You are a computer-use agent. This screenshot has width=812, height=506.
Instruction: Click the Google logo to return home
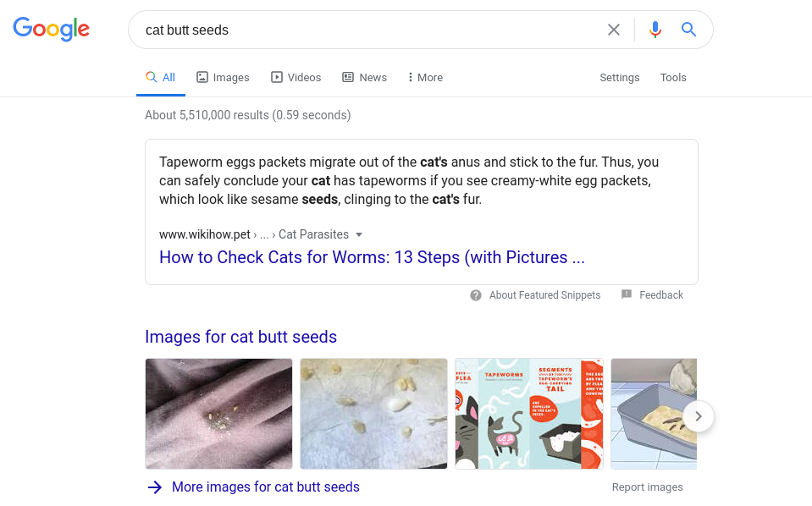(x=51, y=29)
